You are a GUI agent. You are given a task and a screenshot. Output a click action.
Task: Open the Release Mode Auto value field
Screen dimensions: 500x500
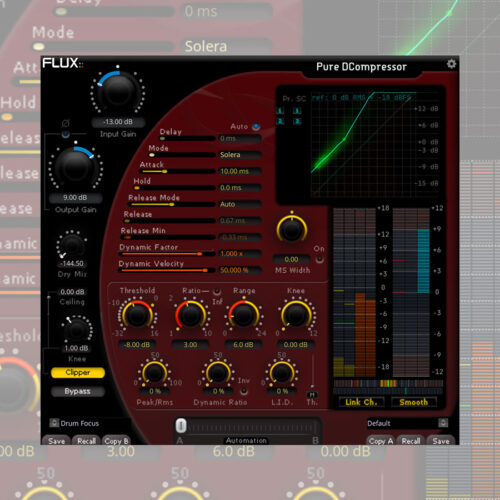pos(239,204)
